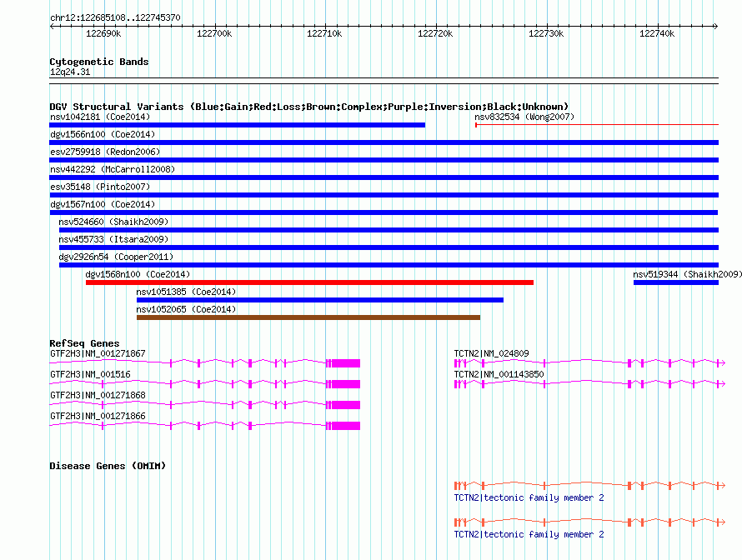Click the 122740k ruler position label
Viewport: 742px width, 560px height.
coord(657,33)
